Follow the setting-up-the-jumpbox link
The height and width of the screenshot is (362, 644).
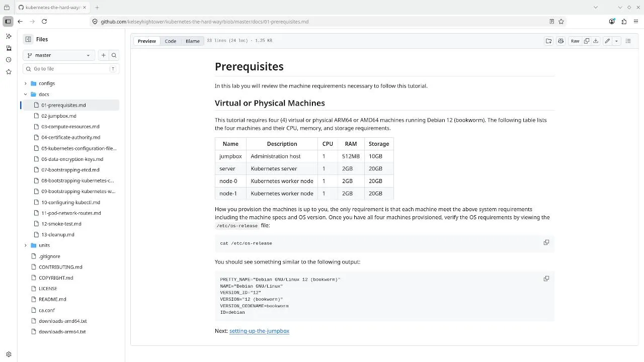pyautogui.click(x=259, y=331)
